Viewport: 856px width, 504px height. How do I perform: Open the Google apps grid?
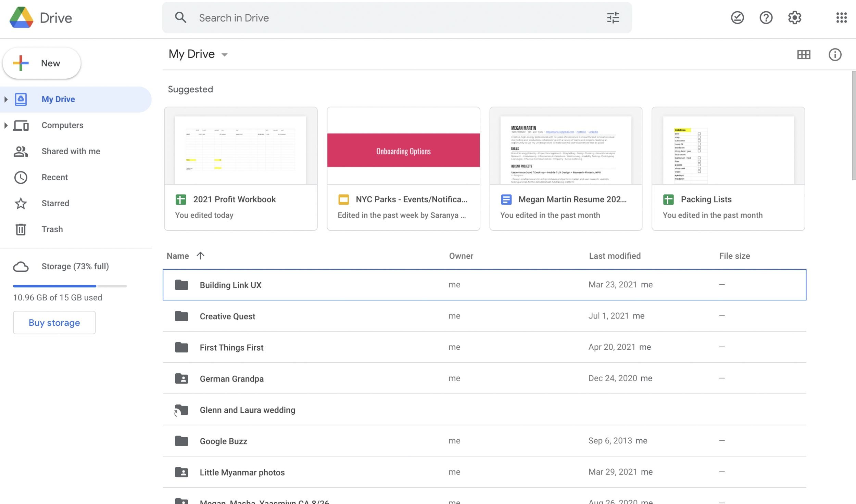(x=841, y=17)
